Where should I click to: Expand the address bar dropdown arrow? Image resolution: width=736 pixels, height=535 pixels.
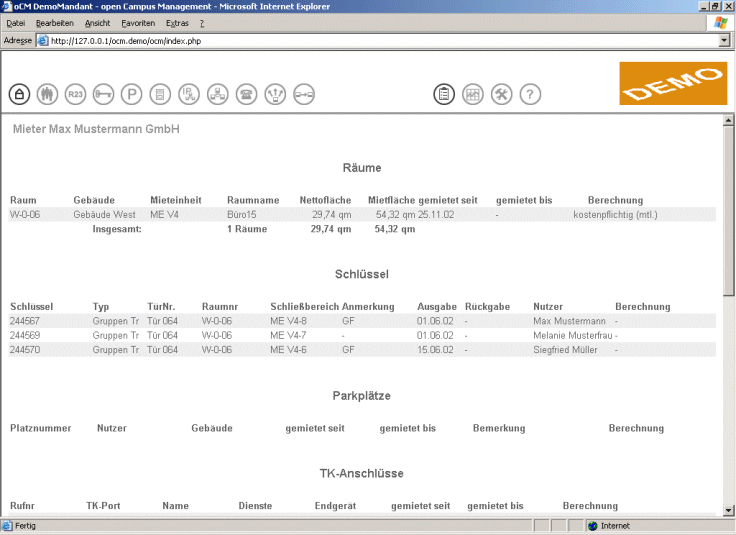[725, 40]
